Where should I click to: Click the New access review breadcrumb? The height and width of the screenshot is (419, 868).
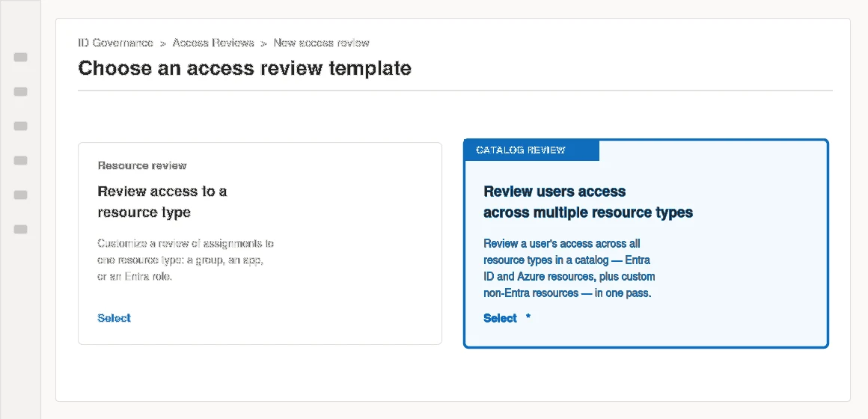click(x=322, y=43)
